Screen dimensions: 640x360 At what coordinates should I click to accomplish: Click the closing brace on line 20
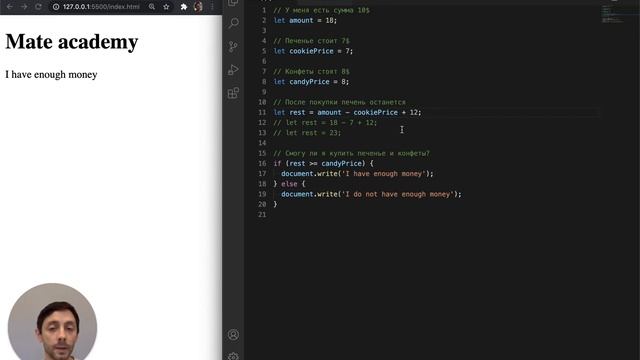(x=275, y=204)
